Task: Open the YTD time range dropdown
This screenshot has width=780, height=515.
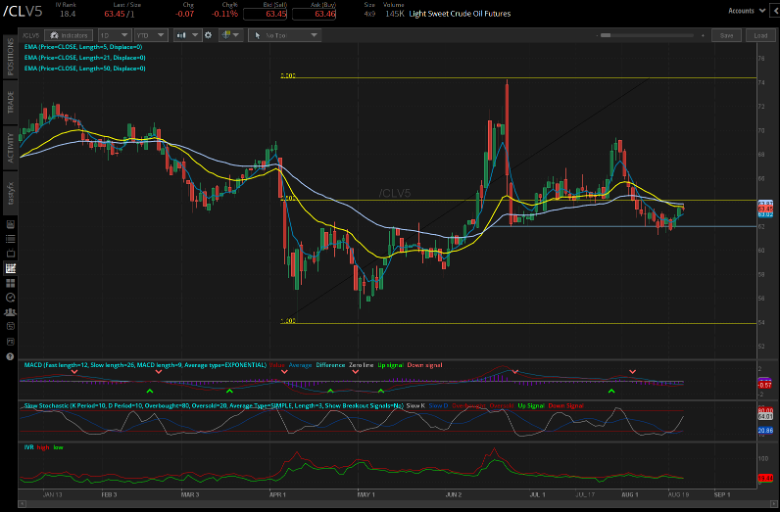Action: (x=151, y=35)
